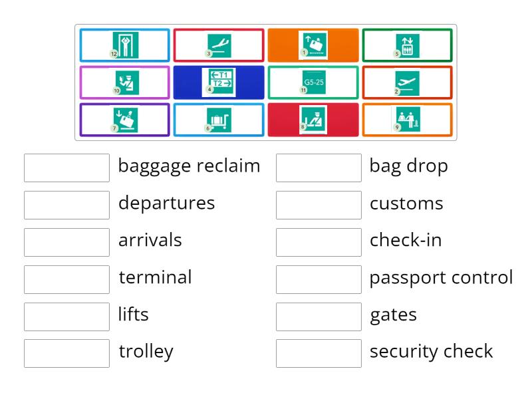
Task: Click the luggage trolley sign tile numbered 6
Action: coord(218,120)
